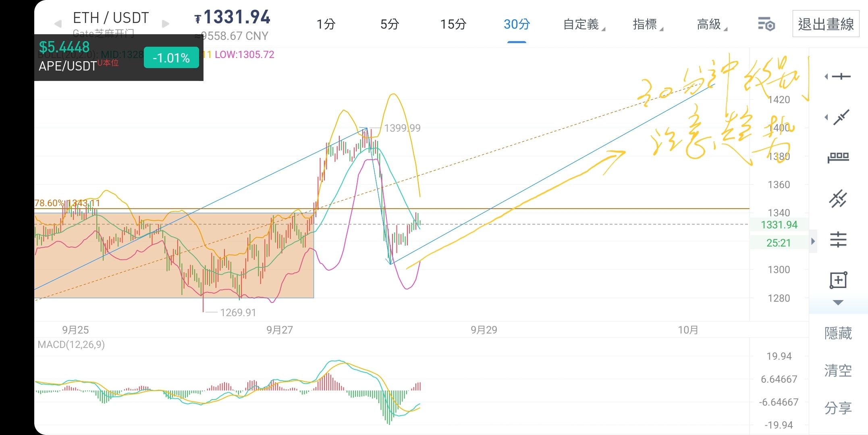Open the 指標 indicators dropdown
Viewport: 868px width, 435px height.
pos(648,25)
